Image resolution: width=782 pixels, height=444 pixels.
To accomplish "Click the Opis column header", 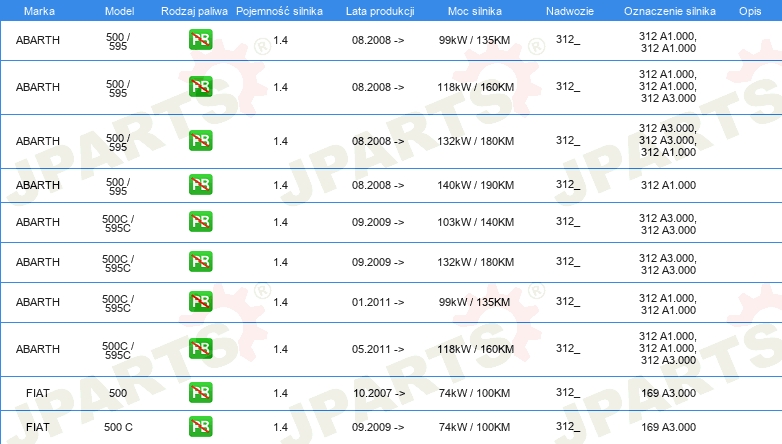I will [x=750, y=11].
